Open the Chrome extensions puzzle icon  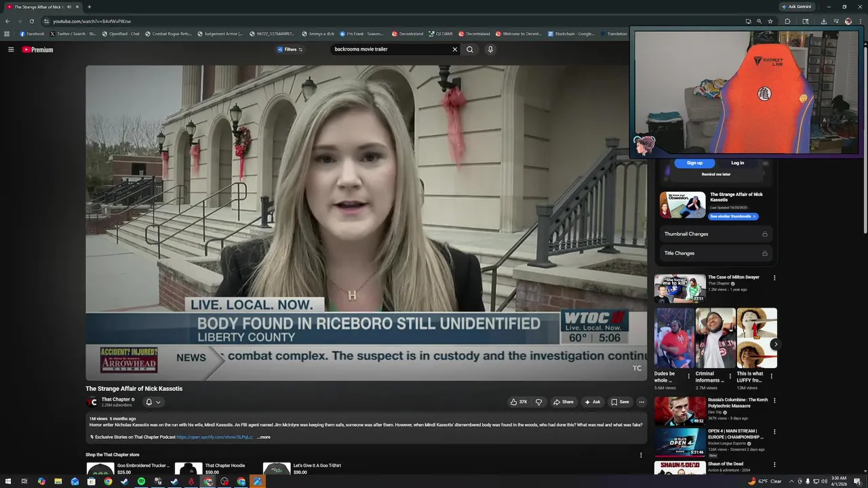[x=787, y=21]
